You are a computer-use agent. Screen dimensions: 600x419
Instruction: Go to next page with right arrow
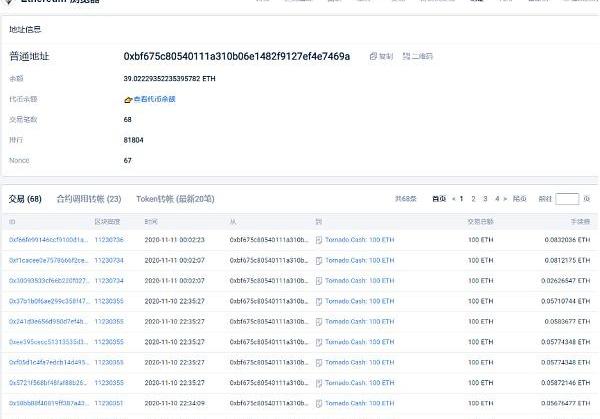tap(506, 199)
